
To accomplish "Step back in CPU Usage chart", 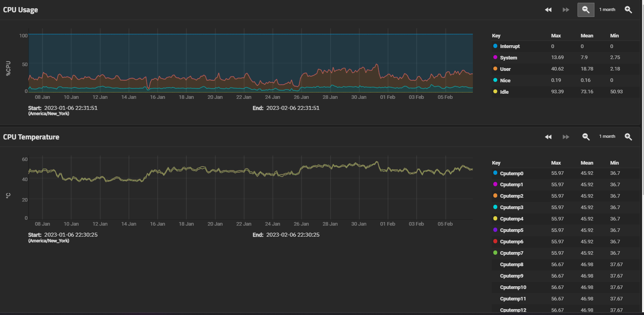I will (548, 10).
